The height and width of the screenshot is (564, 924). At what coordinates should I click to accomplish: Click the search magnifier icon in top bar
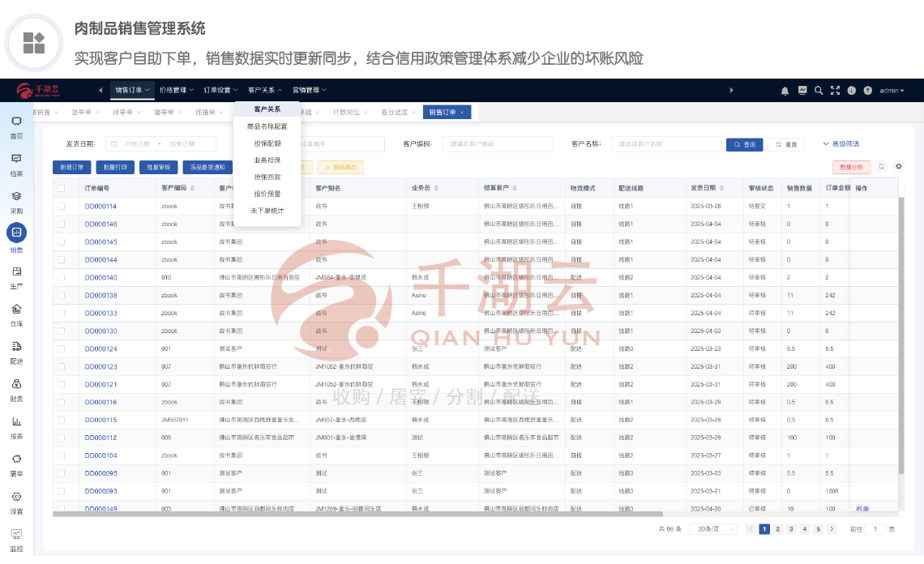[x=819, y=91]
